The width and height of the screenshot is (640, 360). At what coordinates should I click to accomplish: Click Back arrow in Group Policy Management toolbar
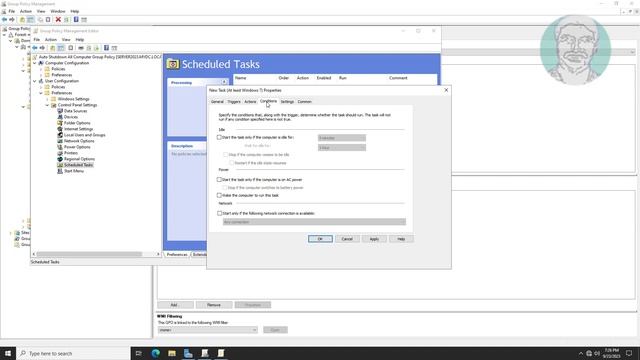click(4, 20)
